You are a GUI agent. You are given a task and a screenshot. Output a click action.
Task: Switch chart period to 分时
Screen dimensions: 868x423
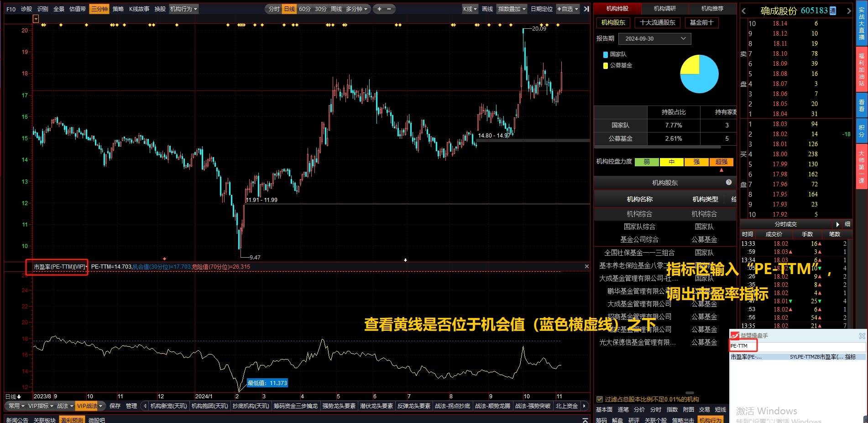tap(274, 9)
